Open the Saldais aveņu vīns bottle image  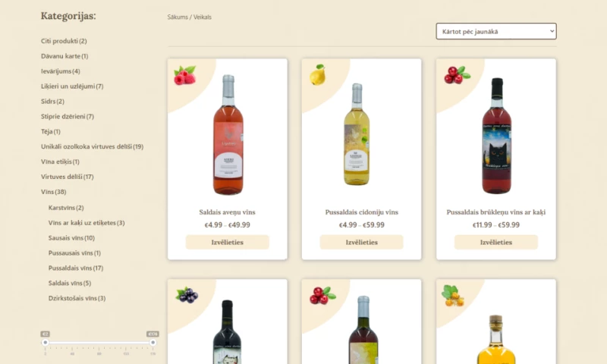[228, 135]
